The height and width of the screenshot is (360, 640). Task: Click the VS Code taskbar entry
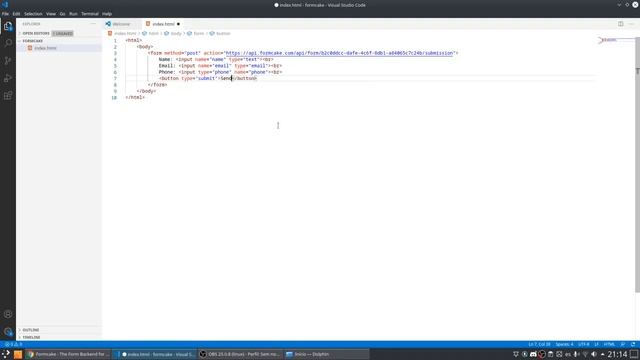(x=155, y=354)
